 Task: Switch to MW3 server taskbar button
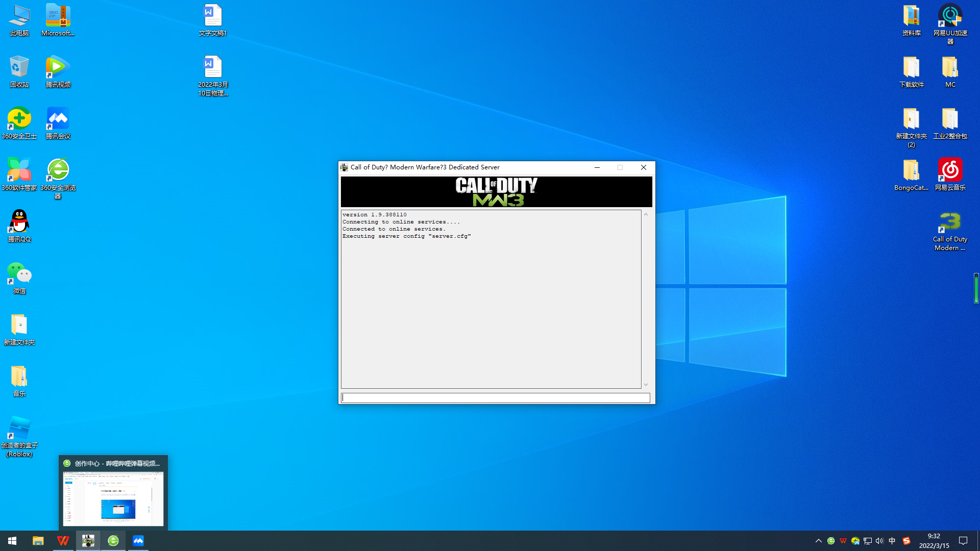tap(88, 541)
